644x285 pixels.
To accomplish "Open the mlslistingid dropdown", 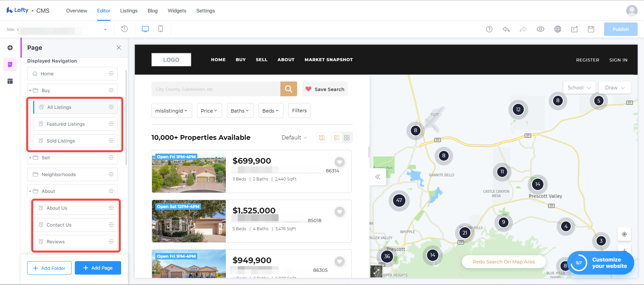I will [171, 111].
